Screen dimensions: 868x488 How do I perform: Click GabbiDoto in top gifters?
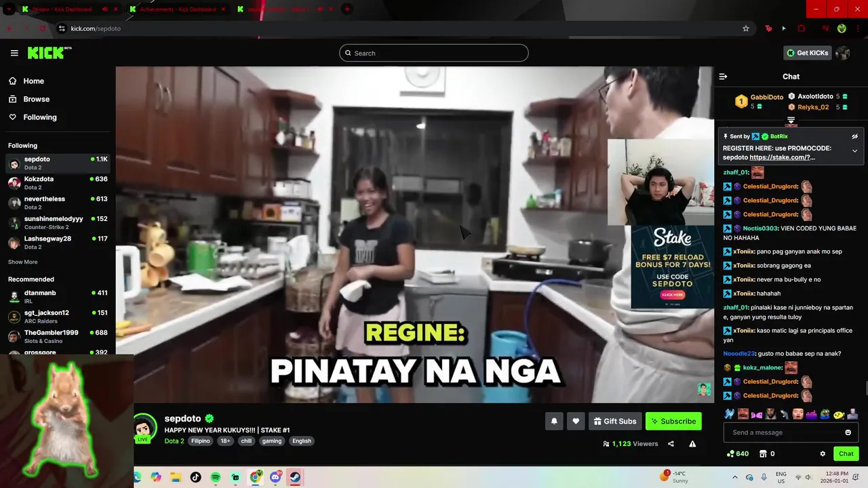coord(766,97)
